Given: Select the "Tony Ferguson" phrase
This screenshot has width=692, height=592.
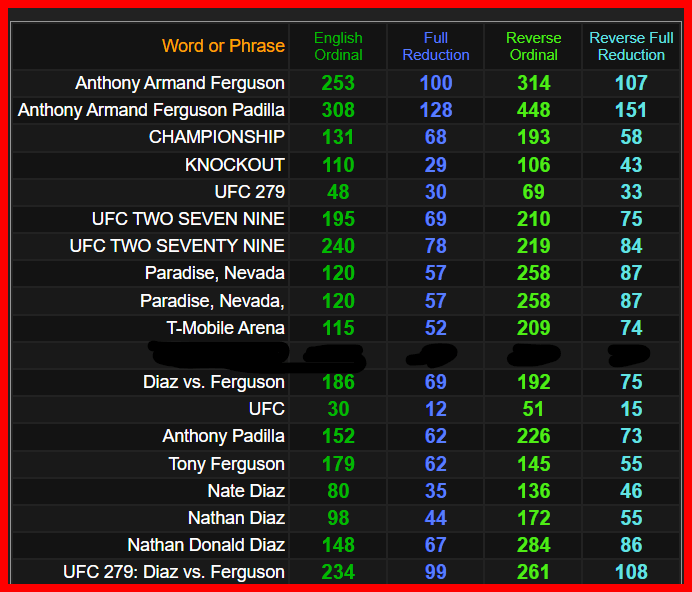Looking at the screenshot, I should click(226, 464).
